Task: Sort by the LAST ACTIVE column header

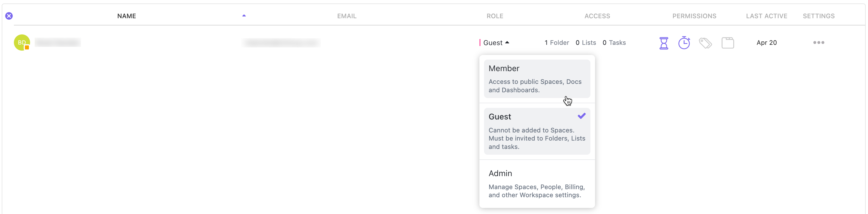Action: [x=766, y=16]
